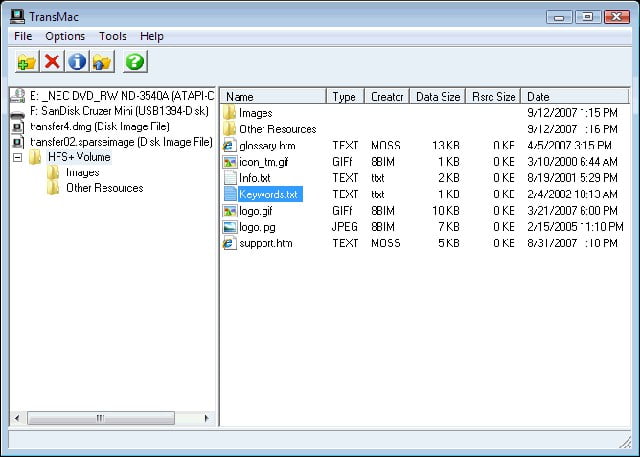This screenshot has height=457, width=640.
Task: Select Other Resources name in file list
Action: tap(278, 129)
